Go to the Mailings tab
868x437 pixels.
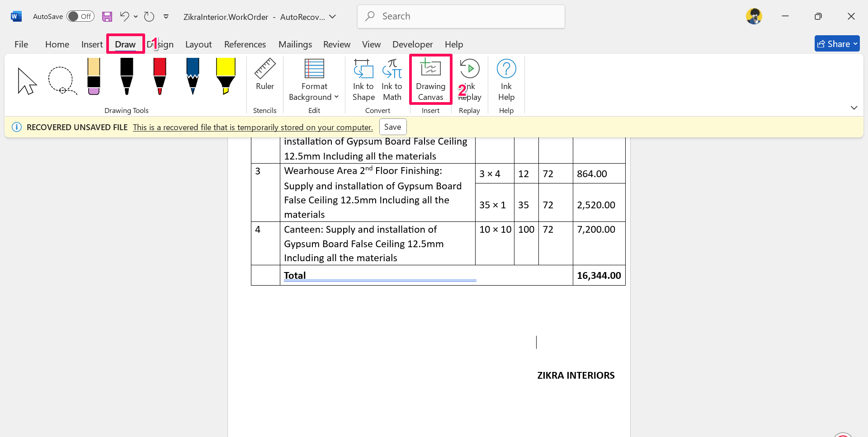click(295, 44)
